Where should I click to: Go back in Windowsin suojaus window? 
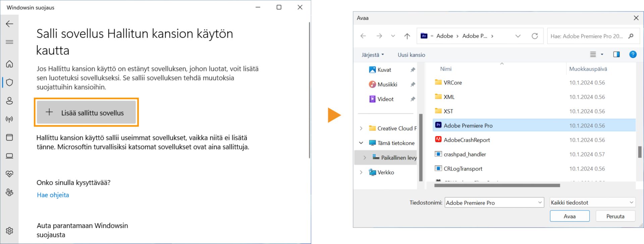click(9, 24)
